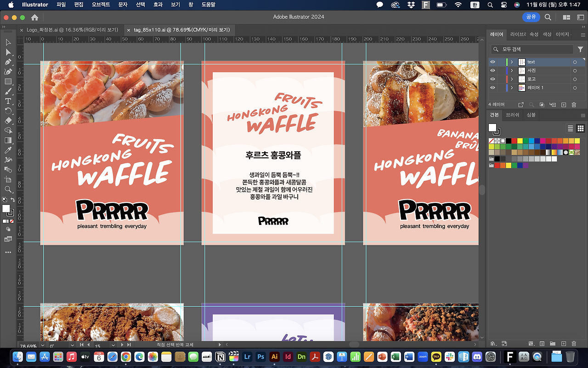The width and height of the screenshot is (588, 368).
Task: Open Swatch Libraries menu
Action: (x=493, y=344)
